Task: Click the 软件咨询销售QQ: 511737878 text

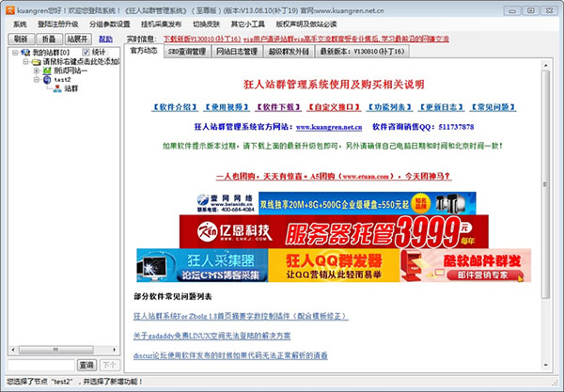Action: tap(423, 127)
